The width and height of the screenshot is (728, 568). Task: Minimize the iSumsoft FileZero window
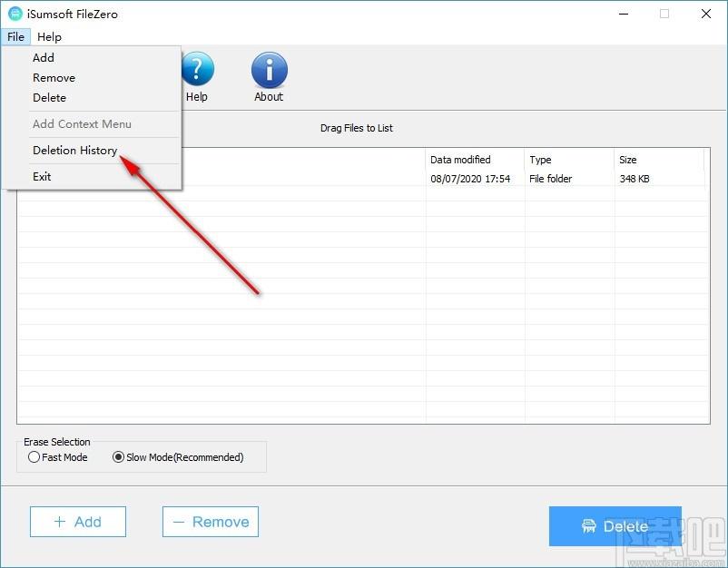(624, 15)
